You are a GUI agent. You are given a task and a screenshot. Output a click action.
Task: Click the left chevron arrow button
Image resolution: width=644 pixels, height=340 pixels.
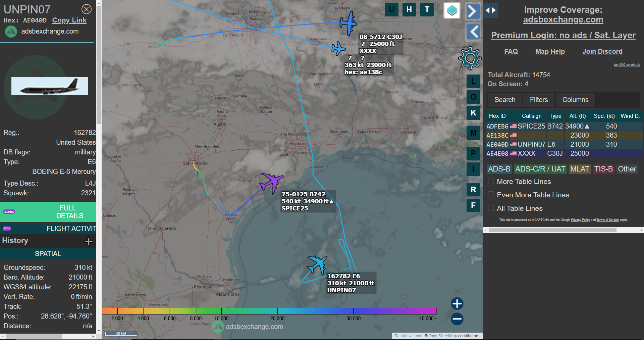click(x=473, y=32)
